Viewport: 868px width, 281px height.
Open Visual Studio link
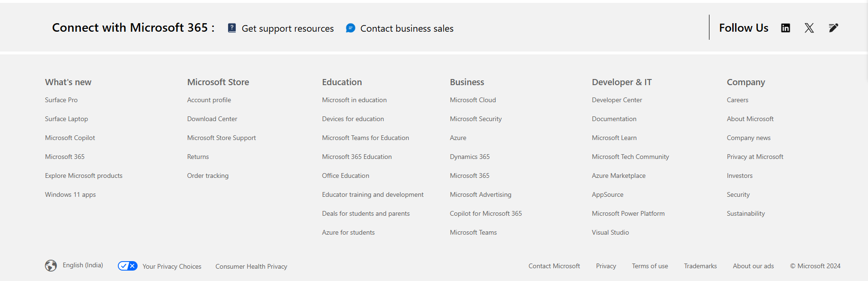point(610,232)
